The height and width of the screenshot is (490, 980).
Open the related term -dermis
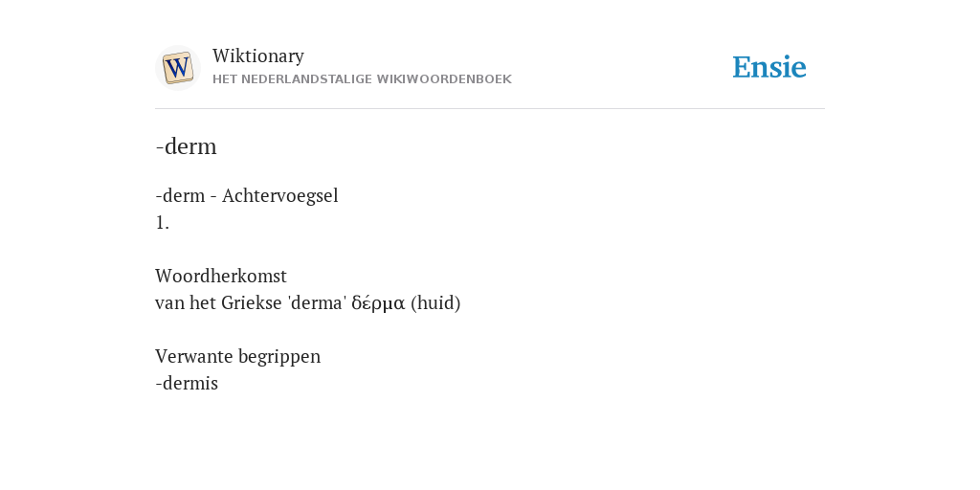[x=187, y=383]
